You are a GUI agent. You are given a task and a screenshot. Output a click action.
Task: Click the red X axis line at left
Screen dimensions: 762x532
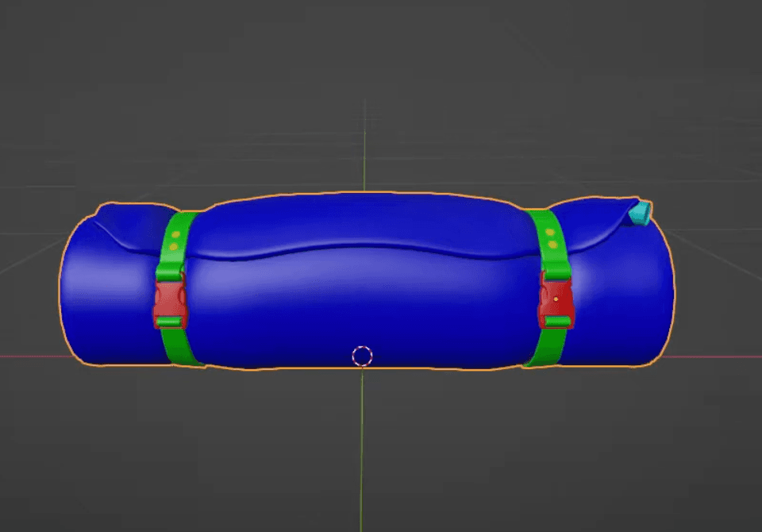[29, 357]
